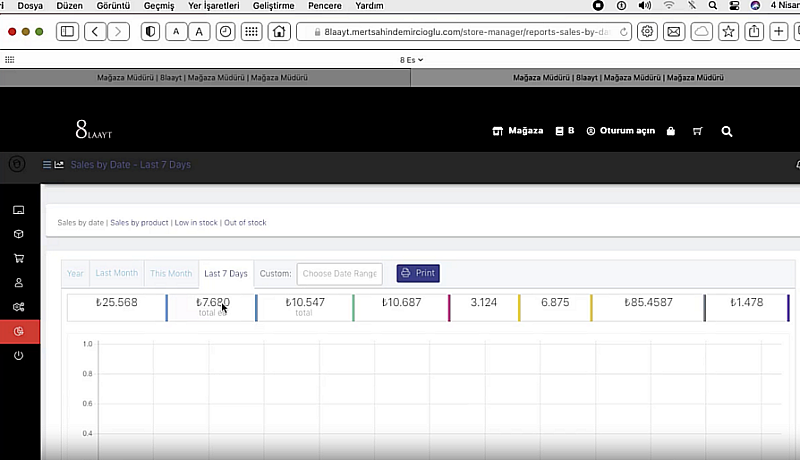
Task: Click the Print button
Action: 418,273
